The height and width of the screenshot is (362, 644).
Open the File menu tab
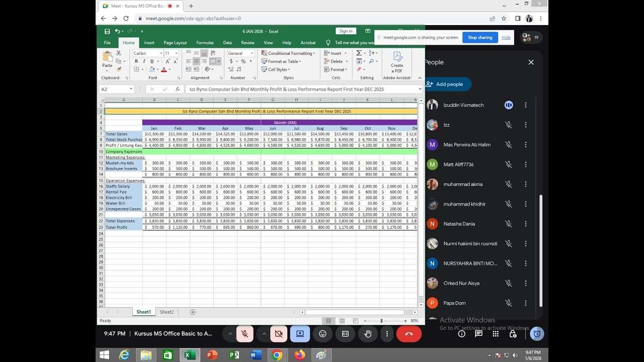[107, 43]
